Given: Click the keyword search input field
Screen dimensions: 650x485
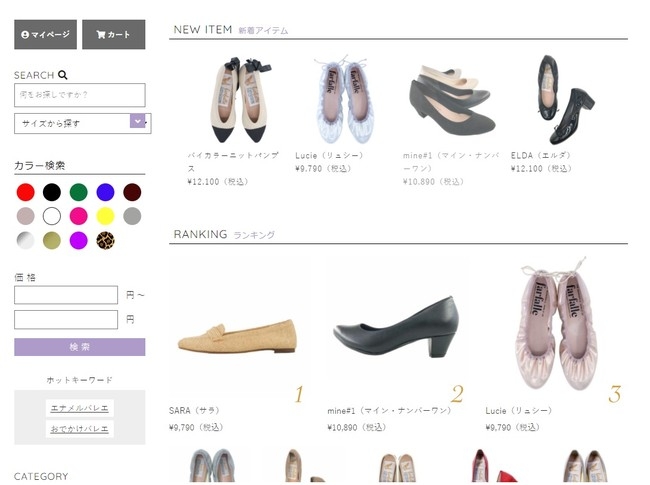Looking at the screenshot, I should [79, 95].
